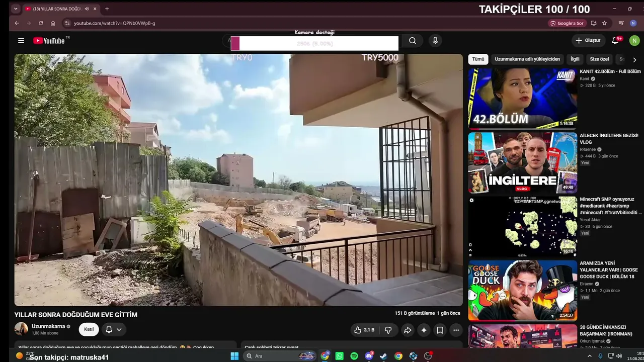644x362 pixels.
Task: Reload the current page
Action: (x=41, y=23)
